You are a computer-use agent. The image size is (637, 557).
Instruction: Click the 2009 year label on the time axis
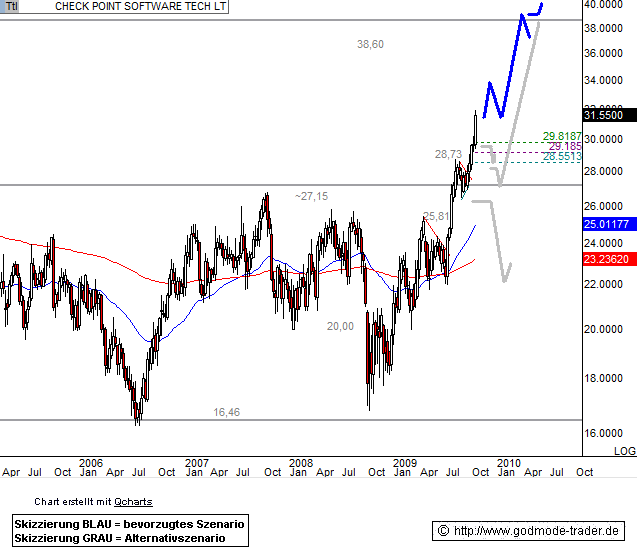405,463
